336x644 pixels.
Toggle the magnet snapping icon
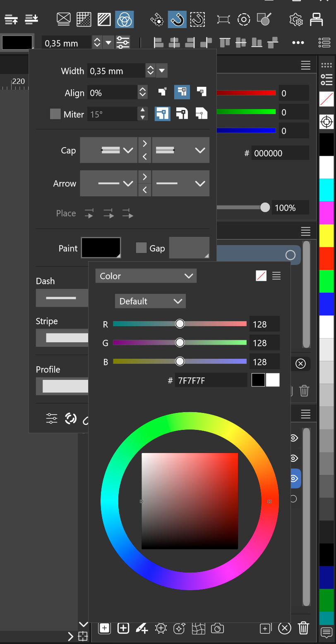pos(177,19)
